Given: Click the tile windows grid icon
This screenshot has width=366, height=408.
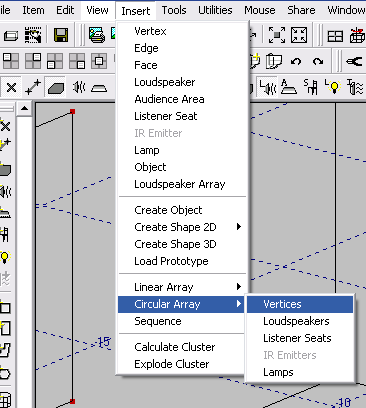Looking at the screenshot, I should point(335,36).
